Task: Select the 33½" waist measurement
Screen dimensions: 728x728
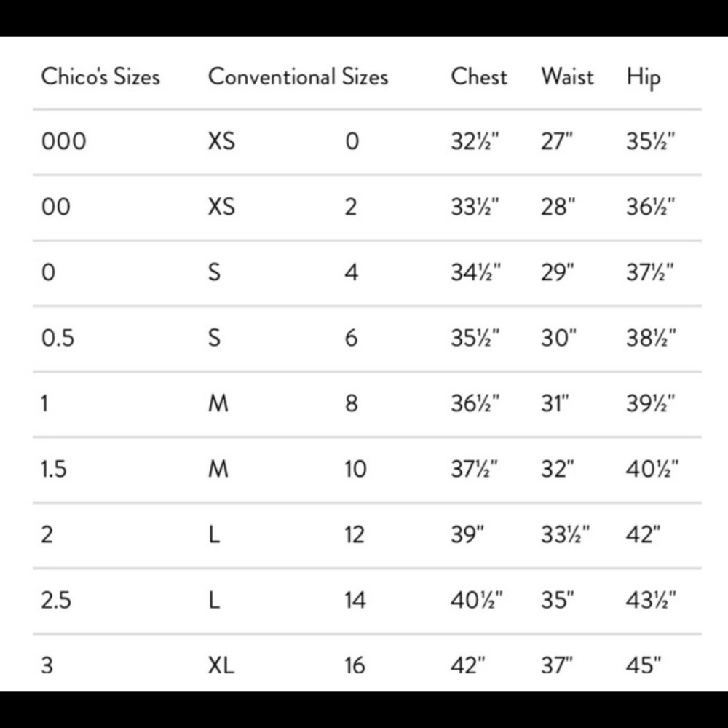Action: coord(566,534)
